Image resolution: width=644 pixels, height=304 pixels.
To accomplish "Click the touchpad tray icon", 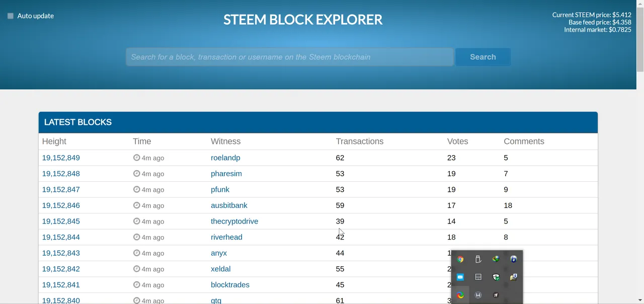I will [x=478, y=277].
